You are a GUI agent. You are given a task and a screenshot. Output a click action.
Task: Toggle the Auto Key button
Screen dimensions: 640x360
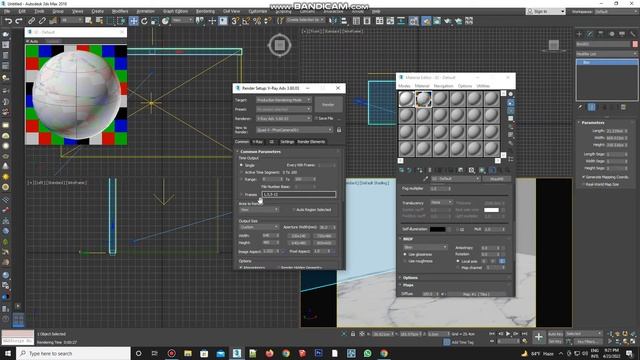coord(555,334)
